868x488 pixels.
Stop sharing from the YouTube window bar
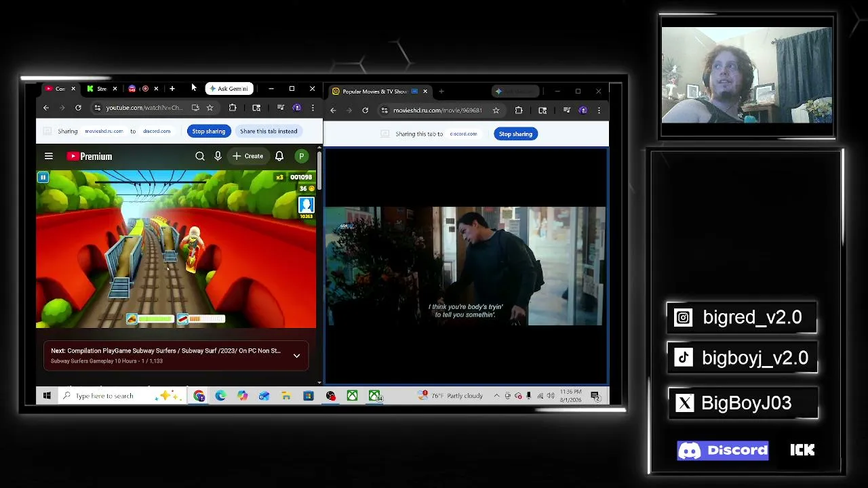point(208,131)
